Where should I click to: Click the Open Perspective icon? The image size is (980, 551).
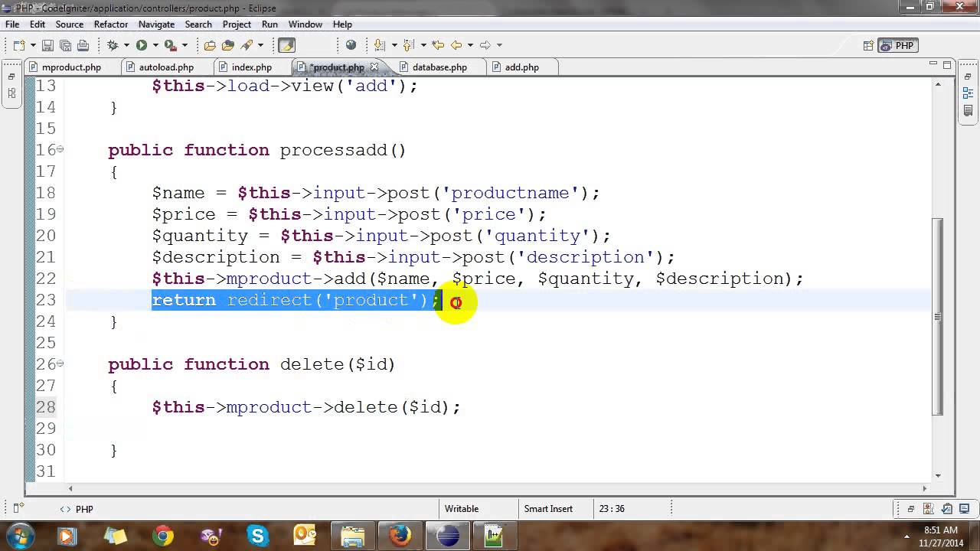click(x=868, y=46)
